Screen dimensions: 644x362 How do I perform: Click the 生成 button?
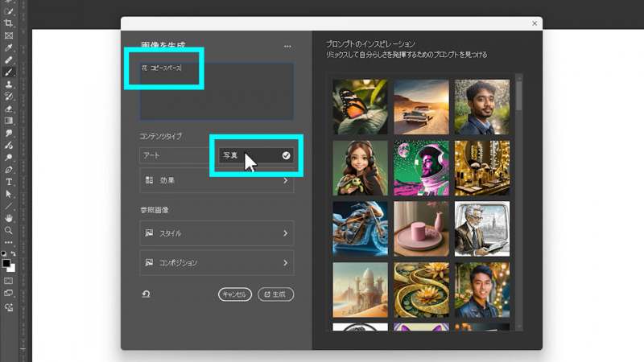coord(275,294)
